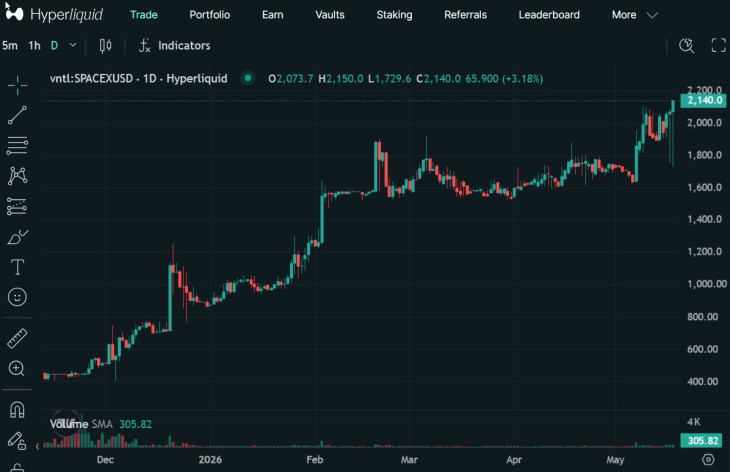Select the XABCD pattern tool
This screenshot has height=472, width=730.
(17, 176)
